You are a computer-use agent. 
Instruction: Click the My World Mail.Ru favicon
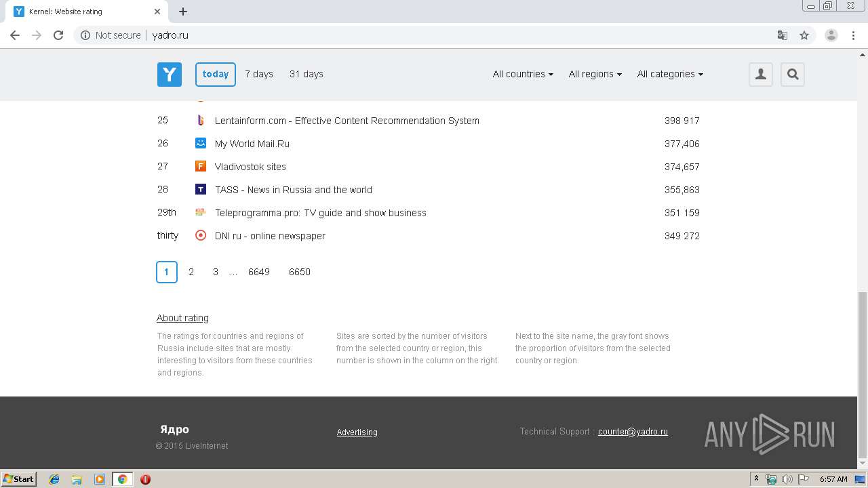coord(200,143)
